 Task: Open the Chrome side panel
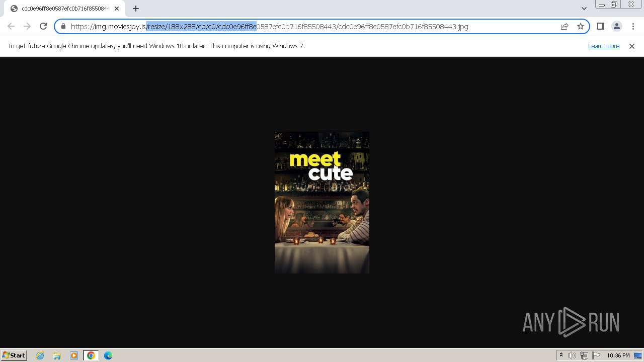[x=601, y=26]
